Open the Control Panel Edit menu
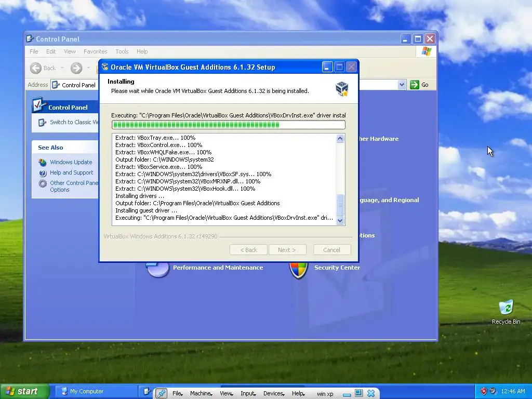The image size is (532, 399). 51,51
